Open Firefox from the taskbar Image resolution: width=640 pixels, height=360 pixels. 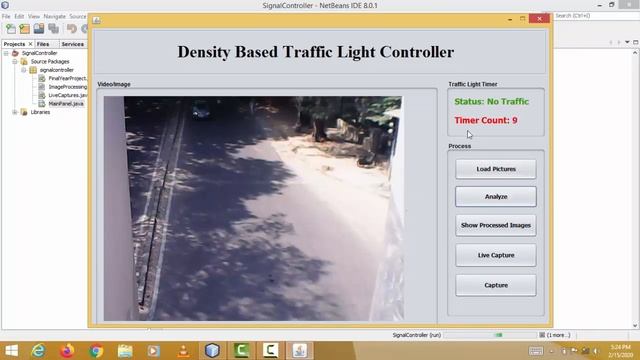click(67, 351)
